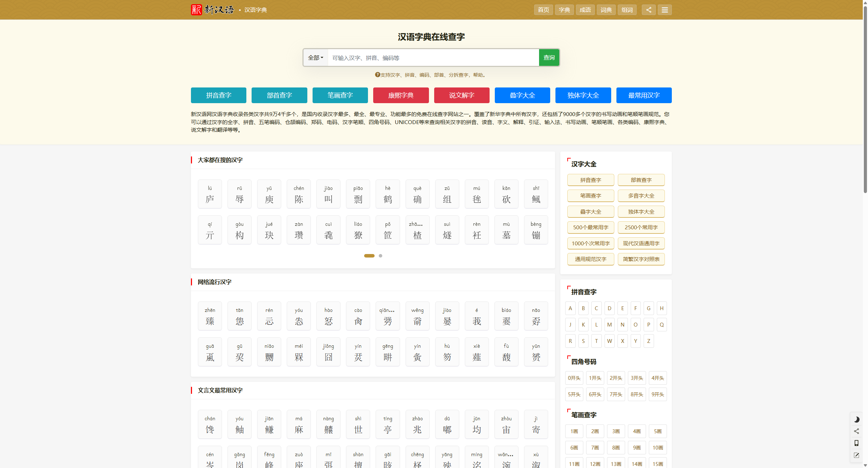
Task: Open 字典 in the top navigation
Action: tap(564, 10)
